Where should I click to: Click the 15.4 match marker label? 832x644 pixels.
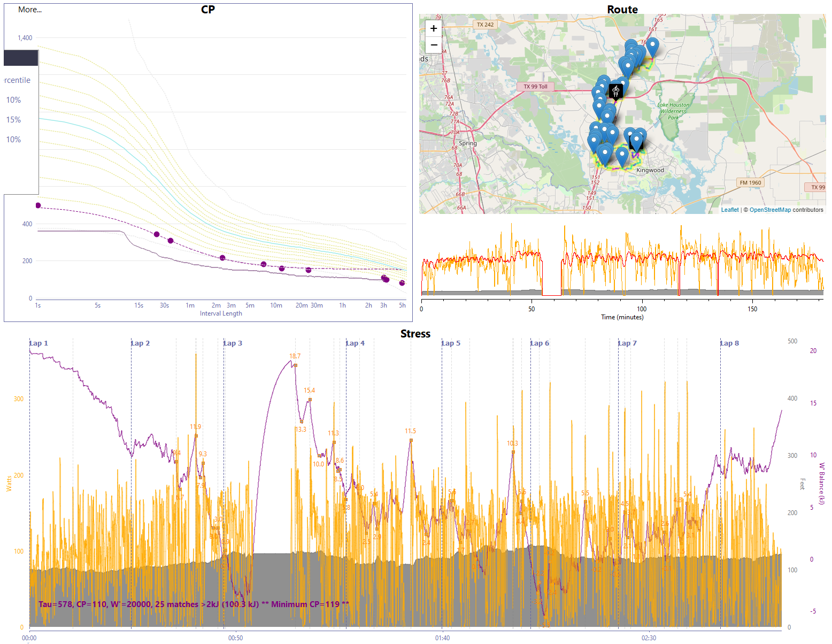[x=309, y=390]
